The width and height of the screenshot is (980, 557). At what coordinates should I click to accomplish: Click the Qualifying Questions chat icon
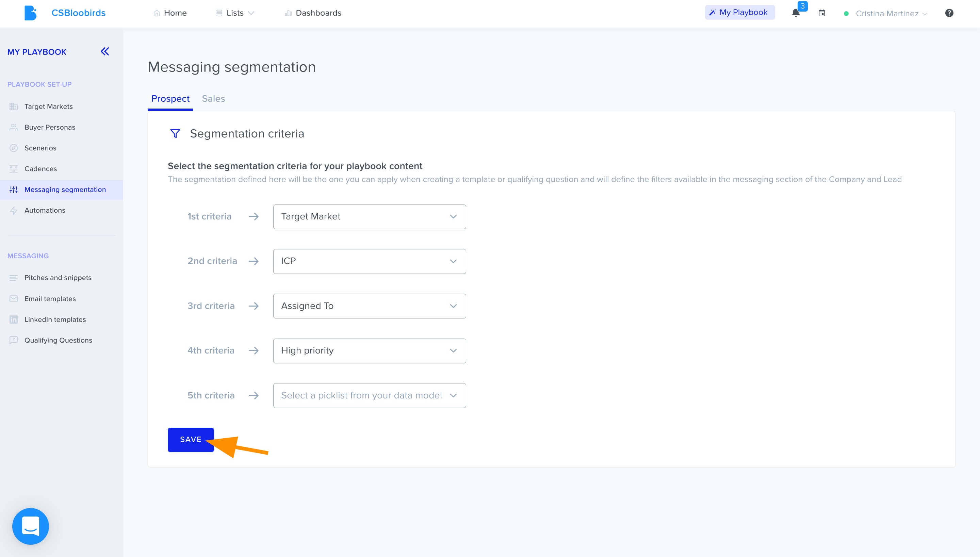(x=14, y=340)
